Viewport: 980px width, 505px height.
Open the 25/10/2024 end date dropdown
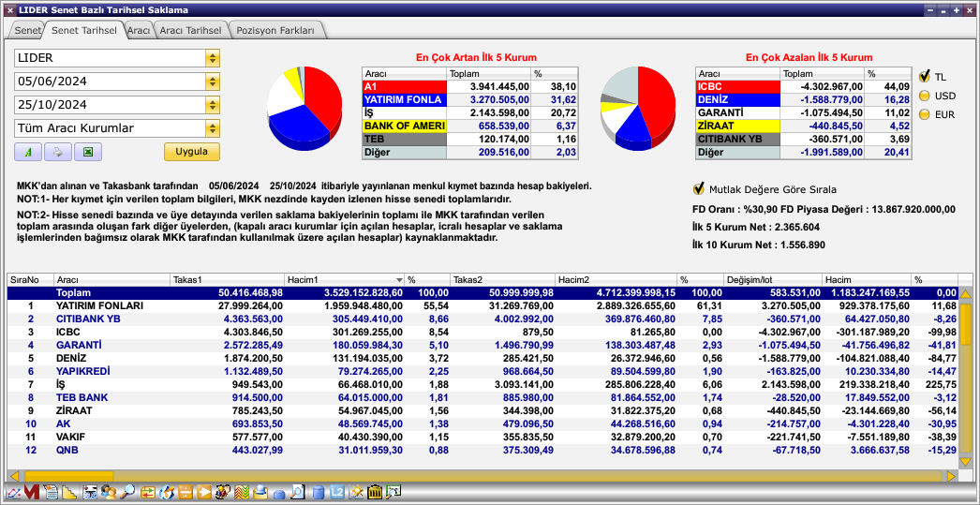coord(213,104)
